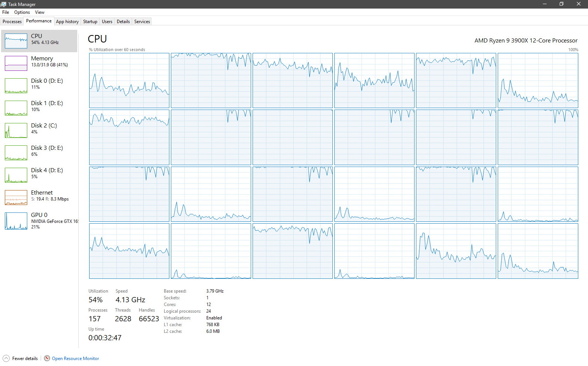Click the Fewer details chevron icon
This screenshot has height=366, width=588.
point(6,358)
